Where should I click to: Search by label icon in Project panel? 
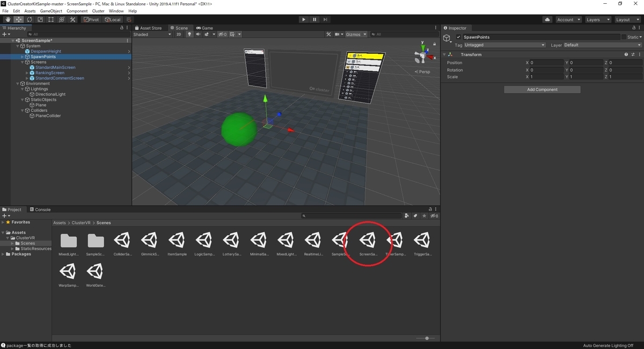tap(415, 216)
